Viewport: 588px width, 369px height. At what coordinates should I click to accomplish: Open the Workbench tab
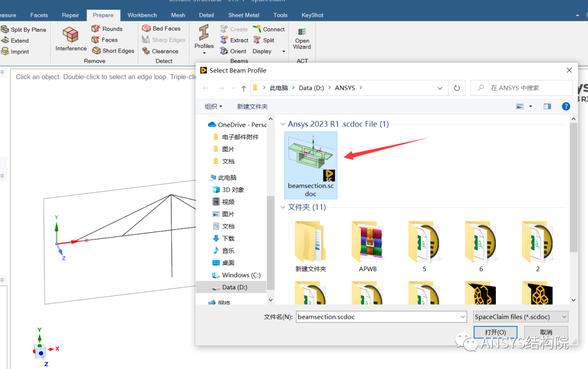142,15
